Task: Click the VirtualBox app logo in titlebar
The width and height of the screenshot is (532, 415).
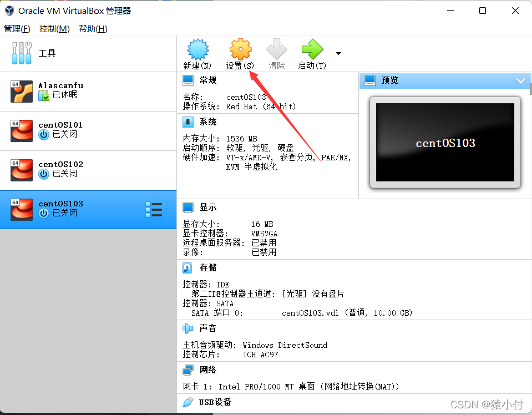Action: (x=9, y=11)
